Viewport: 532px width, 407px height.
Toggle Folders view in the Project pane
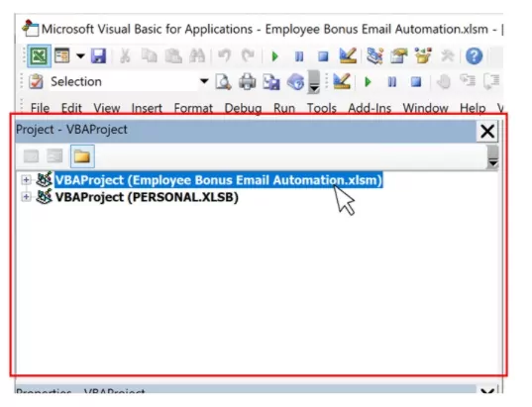point(82,156)
